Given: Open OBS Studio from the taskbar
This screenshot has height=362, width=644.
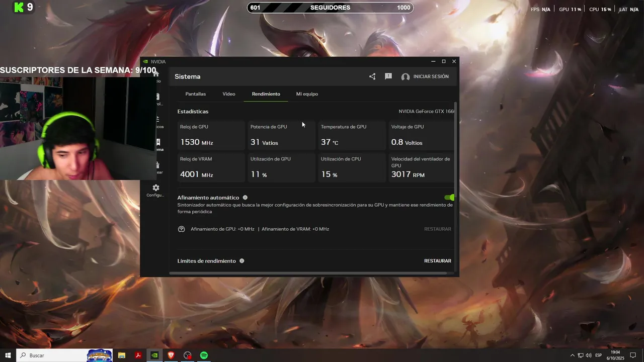Looking at the screenshot, I should coord(188,355).
